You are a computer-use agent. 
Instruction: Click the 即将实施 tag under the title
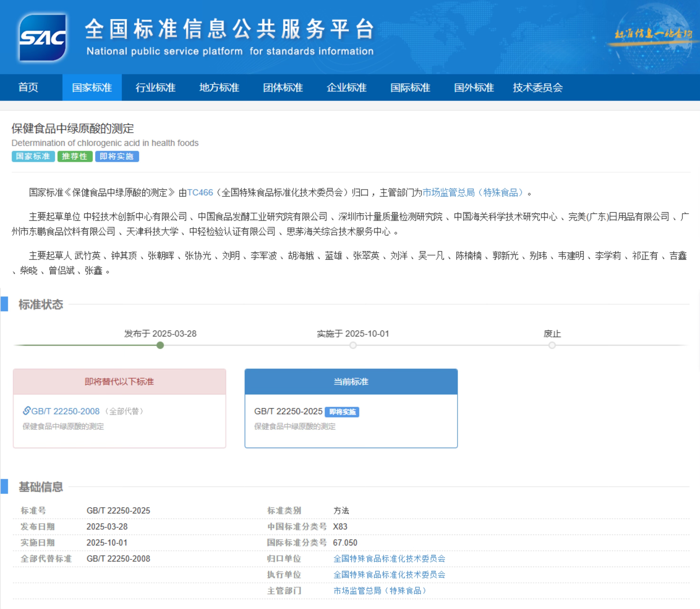coord(117,156)
